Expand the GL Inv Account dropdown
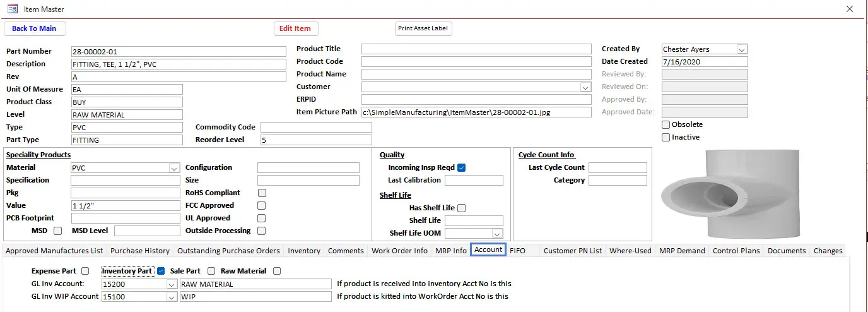Screen dimensions: 868x312 point(172,284)
